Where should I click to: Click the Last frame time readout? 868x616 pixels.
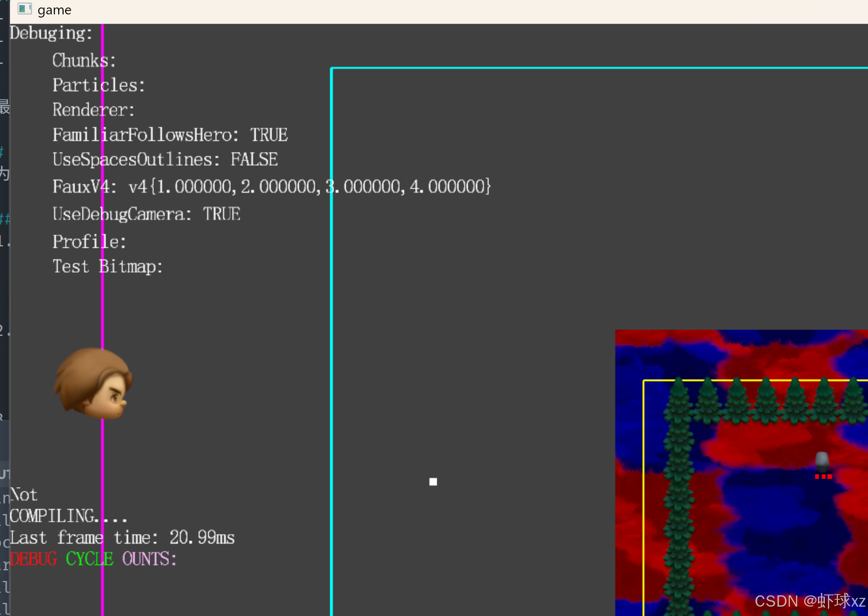click(122, 538)
